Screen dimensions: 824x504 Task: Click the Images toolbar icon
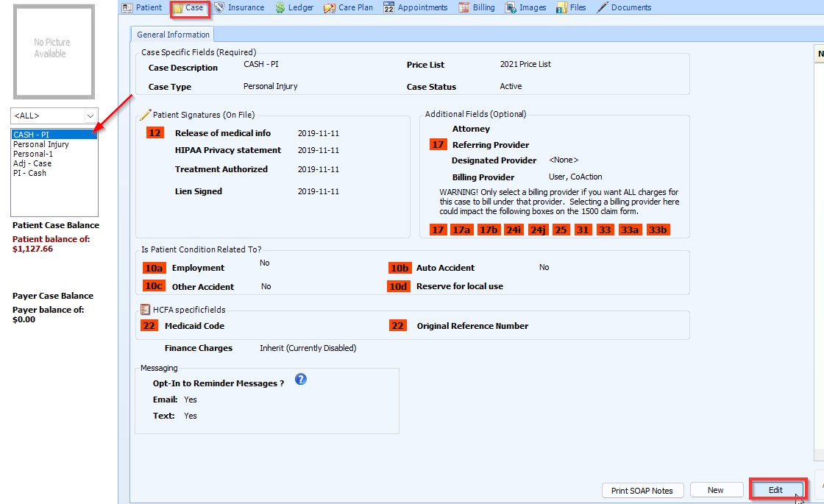[525, 7]
